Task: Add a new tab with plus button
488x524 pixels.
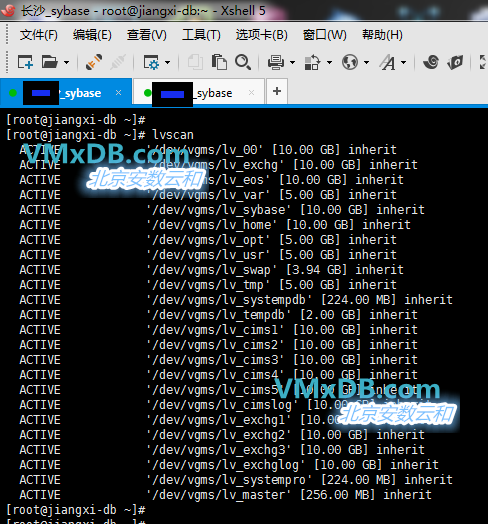Action: pos(277,91)
